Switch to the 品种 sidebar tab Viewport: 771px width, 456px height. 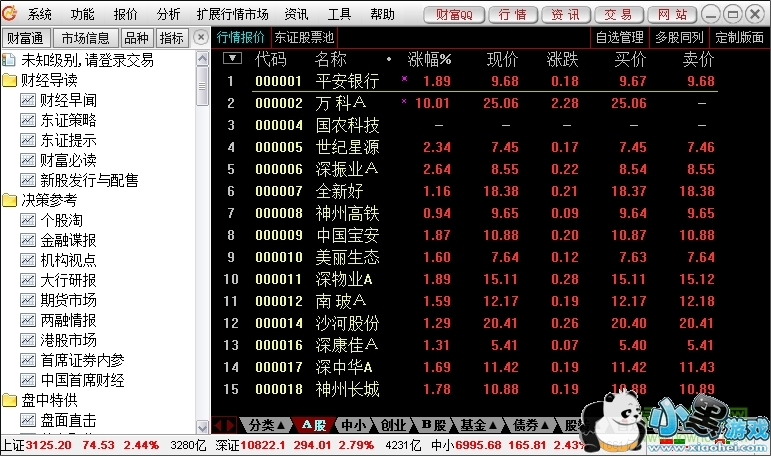137,37
